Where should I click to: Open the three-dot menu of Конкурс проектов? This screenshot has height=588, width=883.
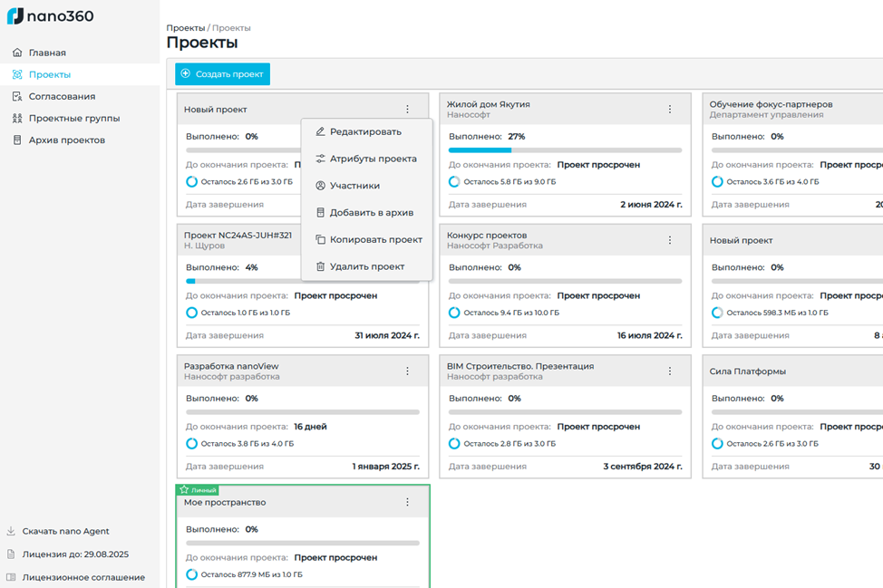coord(670,240)
